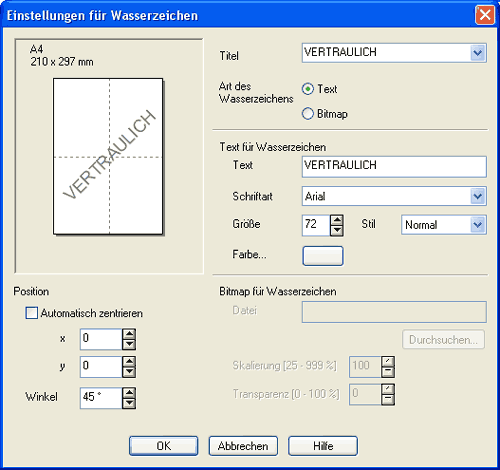500x470 pixels.
Task: Decrease y position with down arrow
Action: 129,372
